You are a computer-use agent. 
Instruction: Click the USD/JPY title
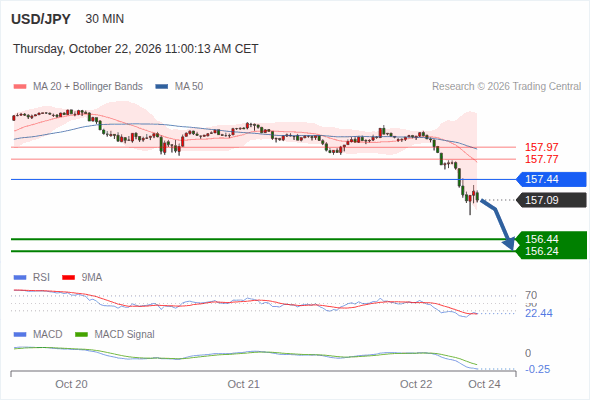41,19
